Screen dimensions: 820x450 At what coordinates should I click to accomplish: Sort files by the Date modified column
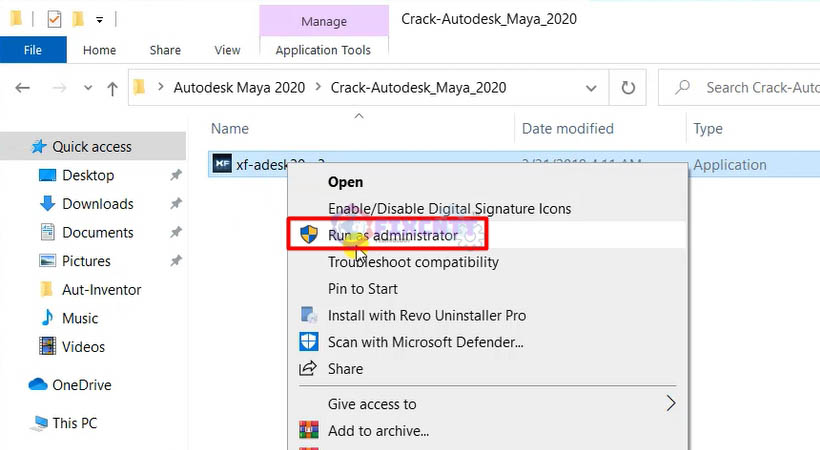click(x=565, y=129)
